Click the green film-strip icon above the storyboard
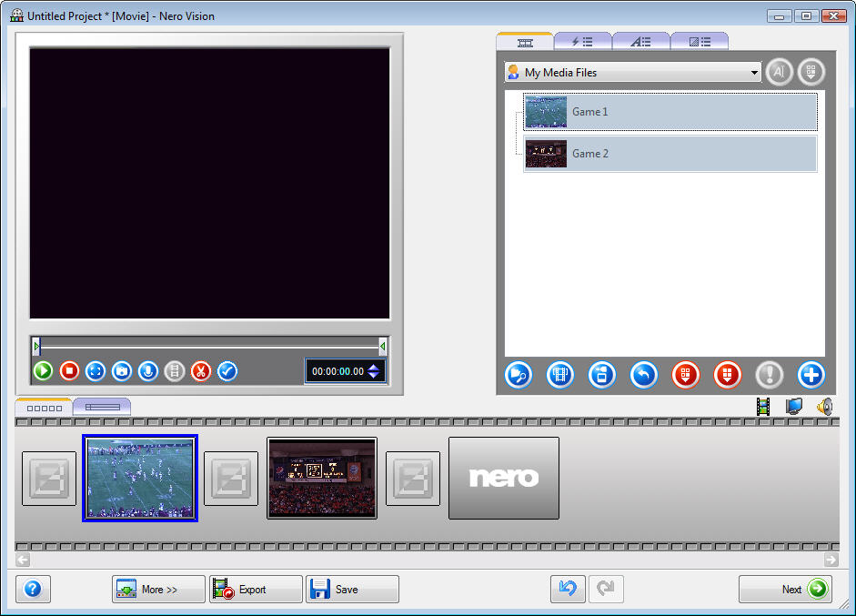This screenshot has width=856, height=616. (x=763, y=407)
